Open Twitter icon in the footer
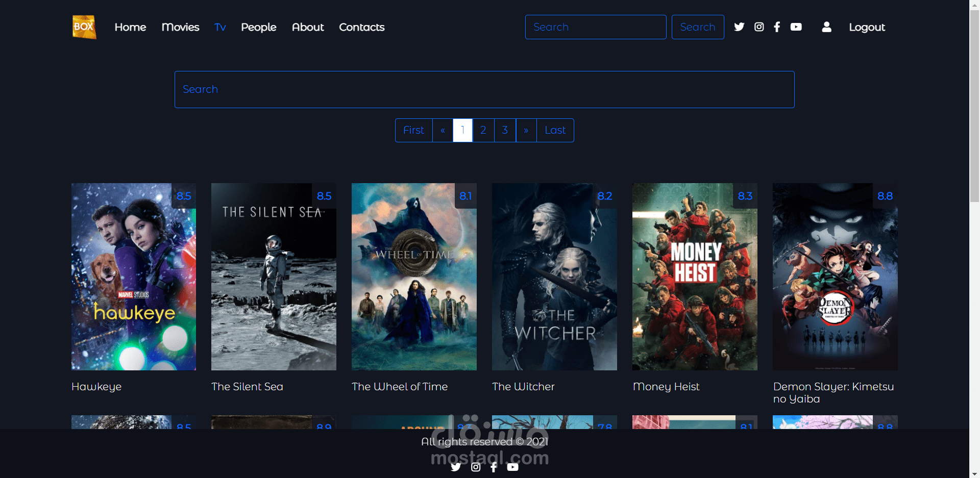The image size is (980, 478). [456, 467]
